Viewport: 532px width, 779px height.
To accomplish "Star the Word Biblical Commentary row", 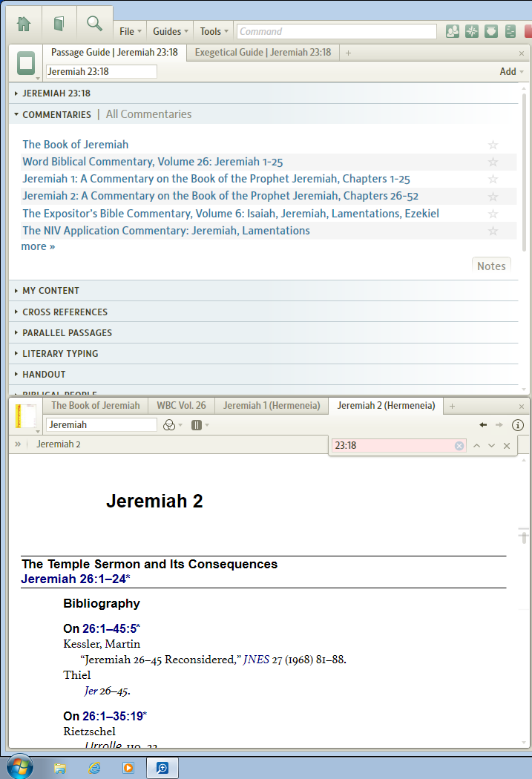I will [493, 162].
